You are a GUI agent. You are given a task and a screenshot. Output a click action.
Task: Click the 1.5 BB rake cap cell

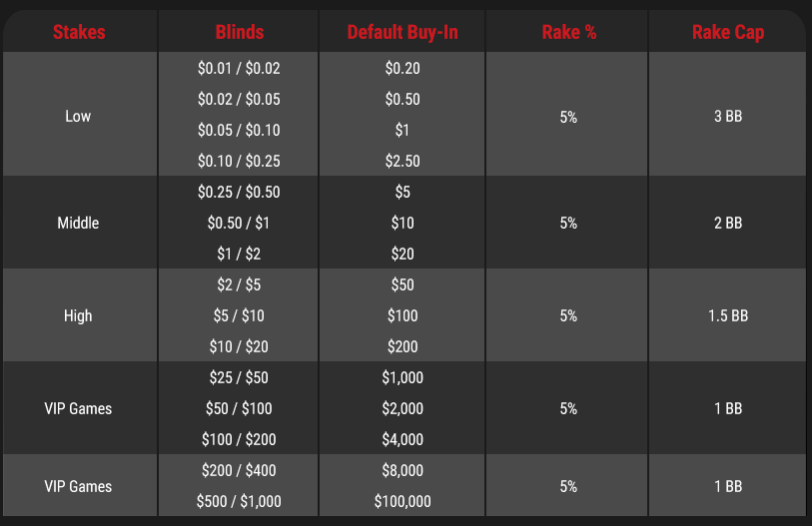tap(728, 315)
